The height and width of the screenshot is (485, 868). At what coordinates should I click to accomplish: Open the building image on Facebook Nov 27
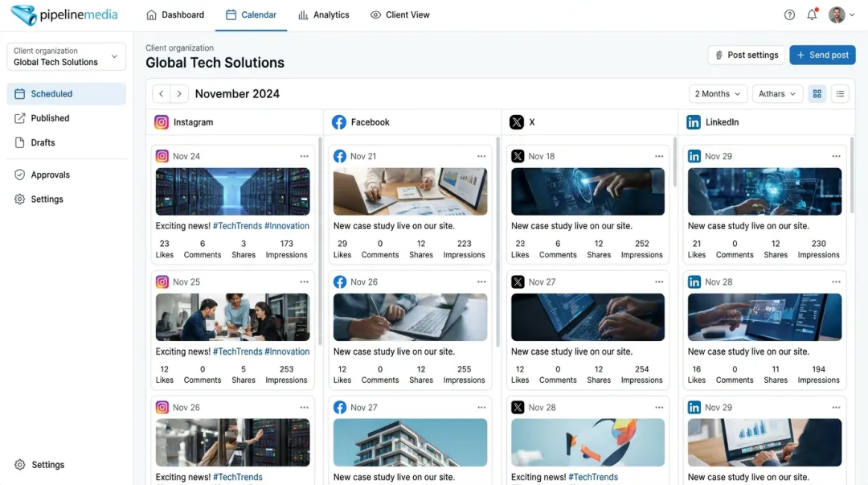410,442
